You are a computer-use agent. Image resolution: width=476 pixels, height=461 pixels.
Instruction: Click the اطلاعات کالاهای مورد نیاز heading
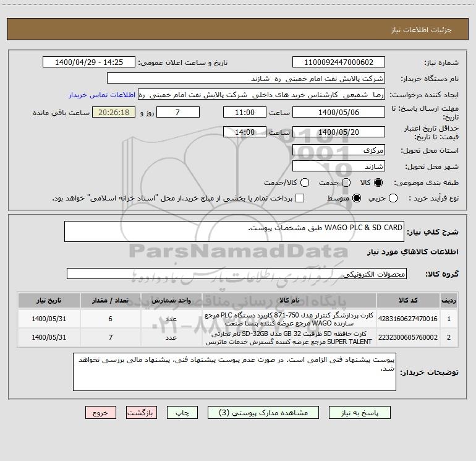tap(413, 252)
